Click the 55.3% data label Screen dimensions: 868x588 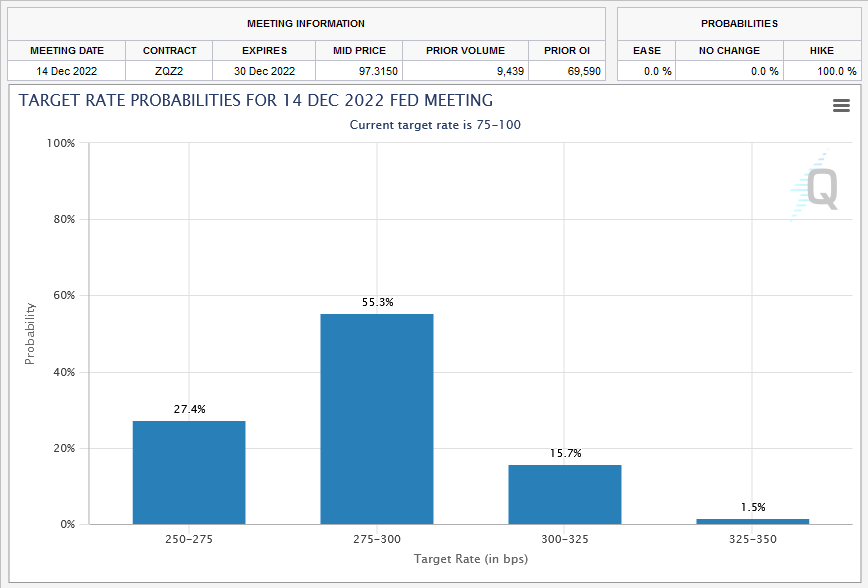377,302
